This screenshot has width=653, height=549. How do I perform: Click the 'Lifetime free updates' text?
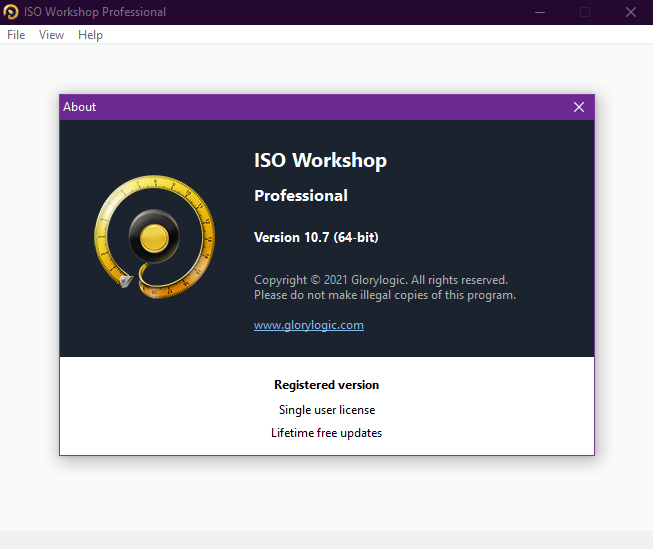326,433
